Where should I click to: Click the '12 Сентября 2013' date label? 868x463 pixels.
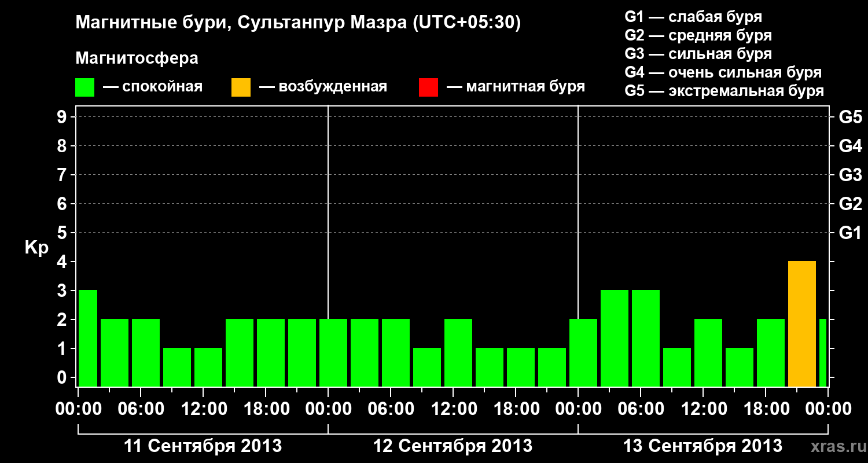tap(453, 446)
